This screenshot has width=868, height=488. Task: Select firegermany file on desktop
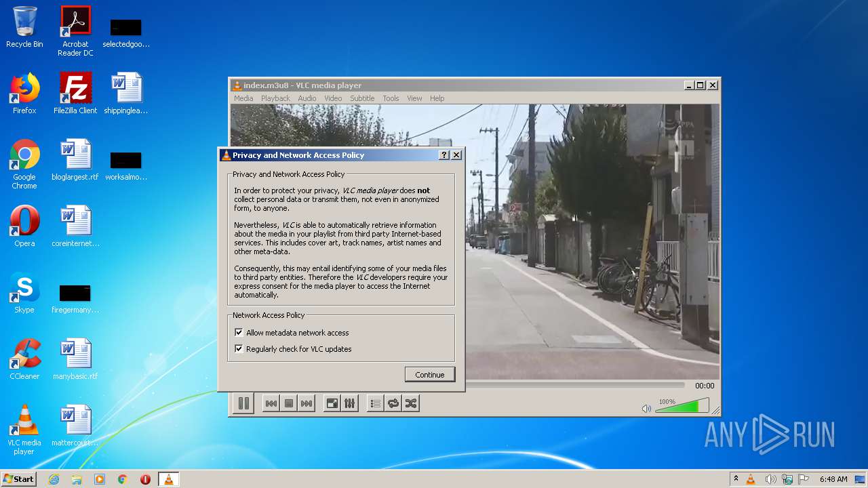coord(75,298)
